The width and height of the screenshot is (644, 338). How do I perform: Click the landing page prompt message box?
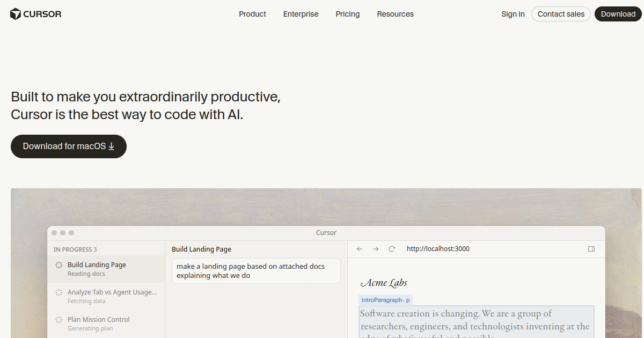click(256, 271)
